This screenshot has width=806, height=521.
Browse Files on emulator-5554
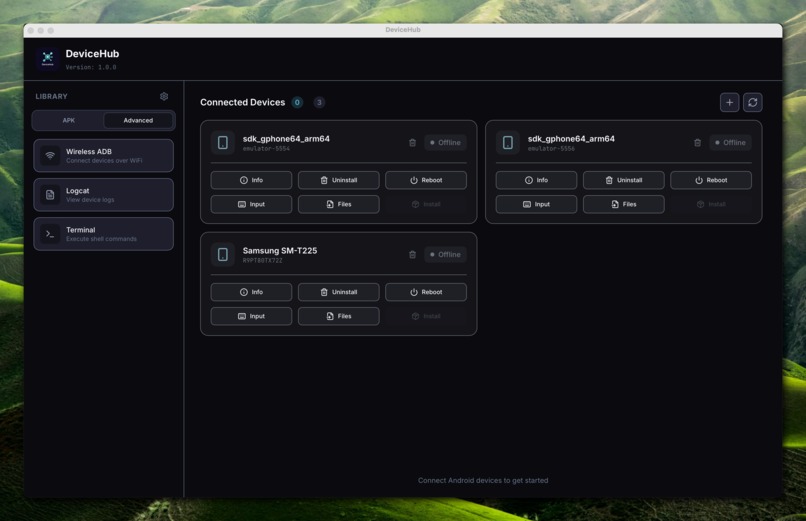point(339,204)
